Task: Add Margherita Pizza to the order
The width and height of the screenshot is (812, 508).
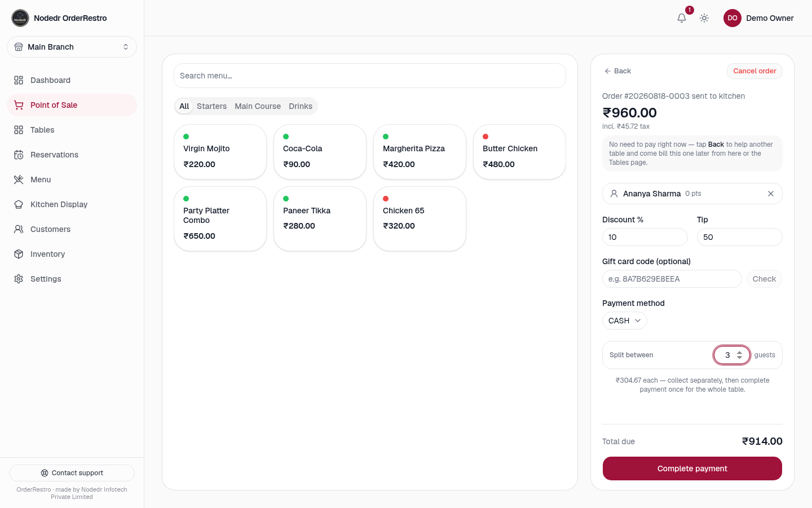Action: point(420,152)
